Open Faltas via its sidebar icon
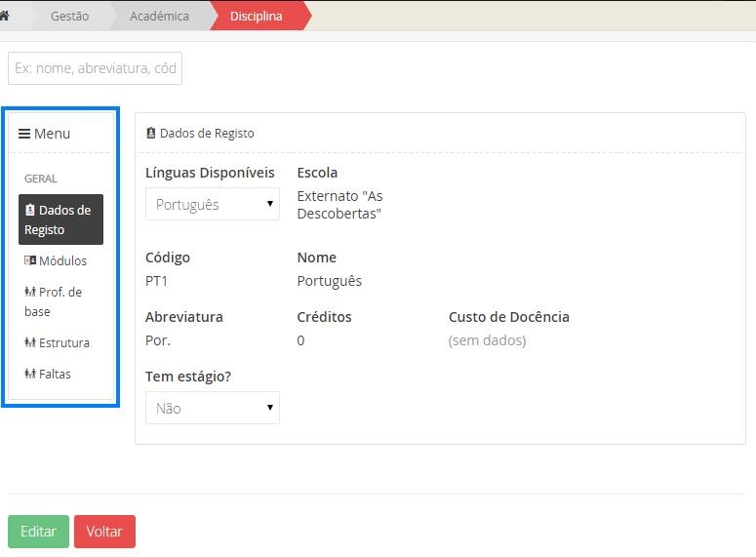The image size is (756, 557). click(29, 374)
